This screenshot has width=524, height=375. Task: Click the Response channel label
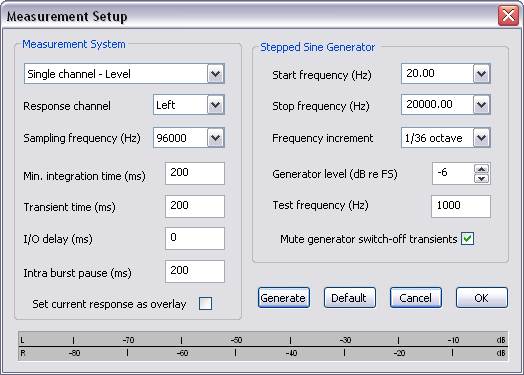tap(67, 106)
